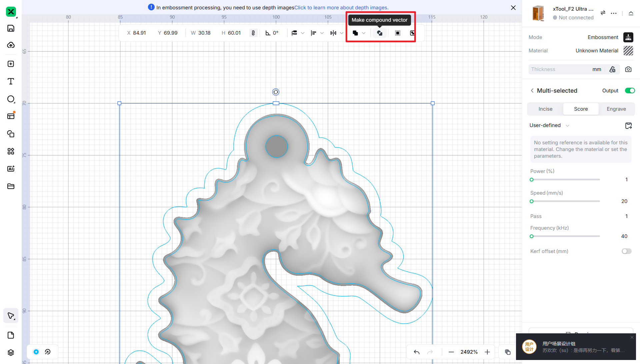640x364 pixels.
Task: Open the AI image generation tool
Action: pyautogui.click(x=11, y=169)
